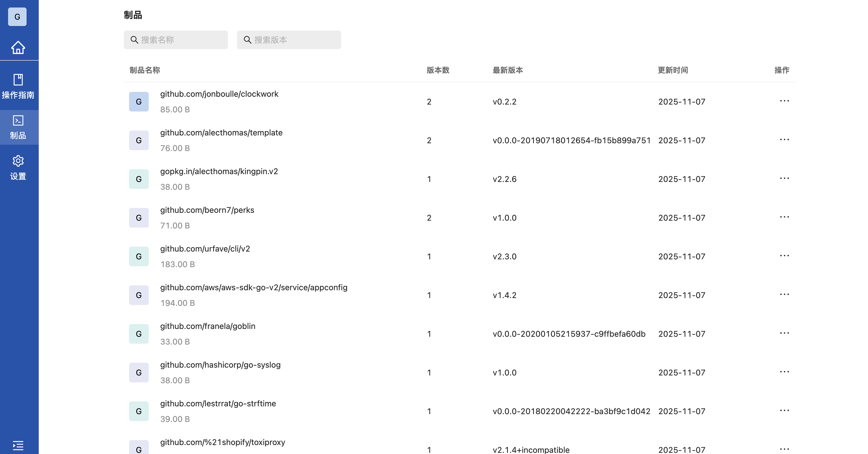Click the 更新时间 column header
This screenshot has width=868, height=454.
coord(673,70)
